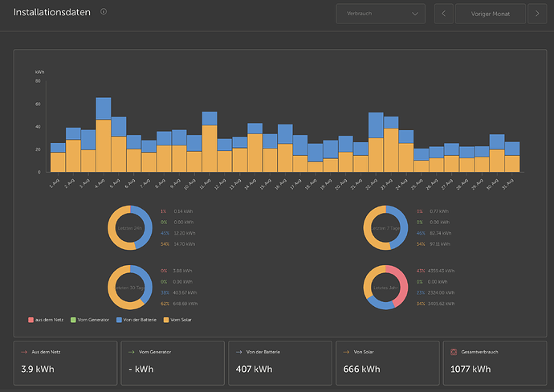Click the red arrow icon on Aus dem Netz card
Viewport: 554px width, 392px height.
tap(24, 352)
